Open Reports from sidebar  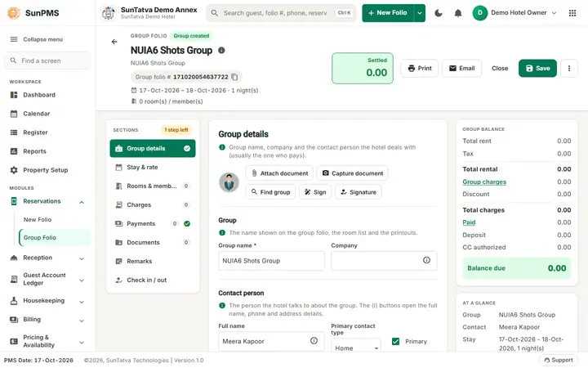coord(47,151)
